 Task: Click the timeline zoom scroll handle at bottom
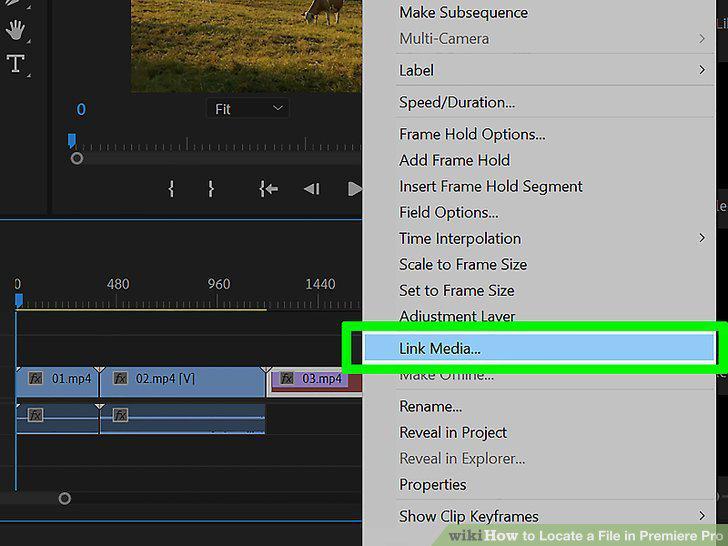click(x=65, y=498)
